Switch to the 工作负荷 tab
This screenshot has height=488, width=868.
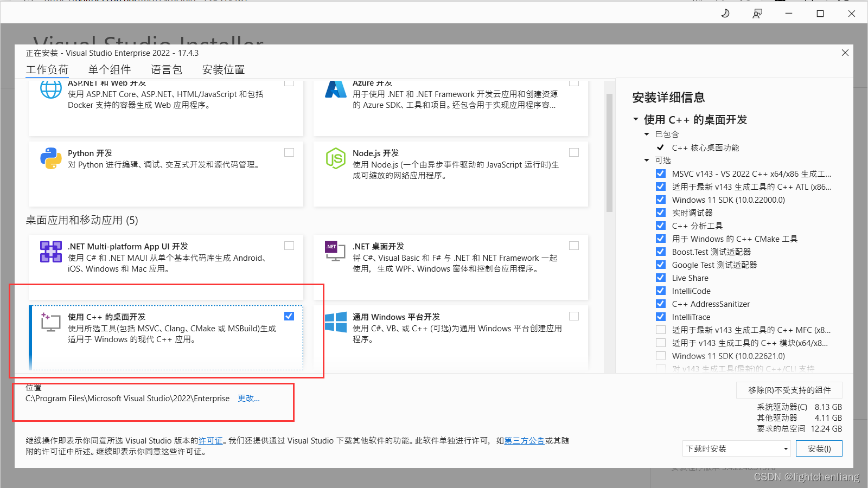pos(47,69)
